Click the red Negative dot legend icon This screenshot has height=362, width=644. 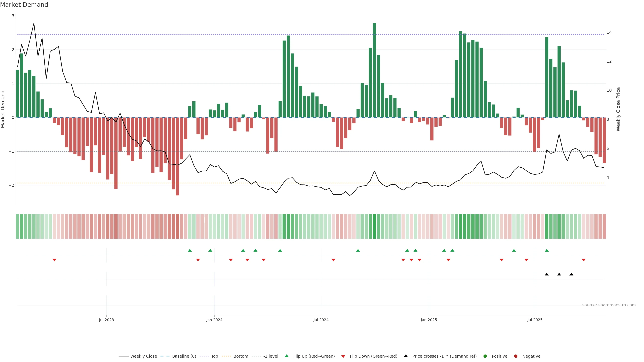tap(516, 356)
